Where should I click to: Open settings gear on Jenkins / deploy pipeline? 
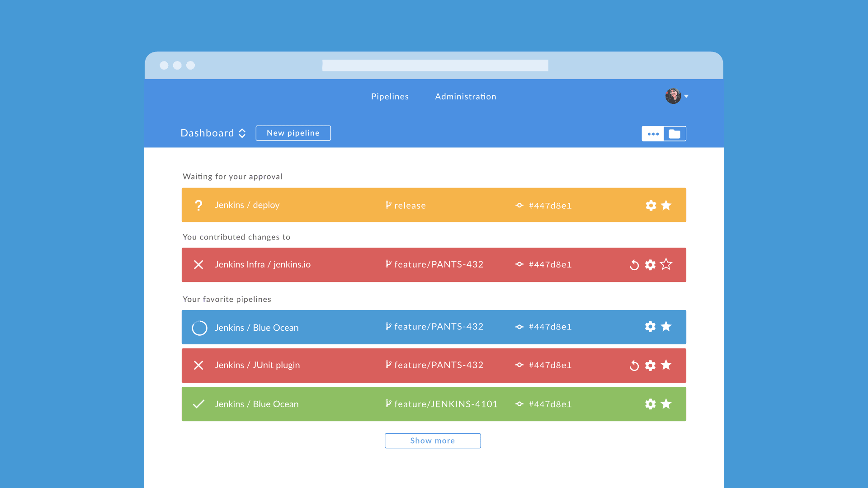651,205
